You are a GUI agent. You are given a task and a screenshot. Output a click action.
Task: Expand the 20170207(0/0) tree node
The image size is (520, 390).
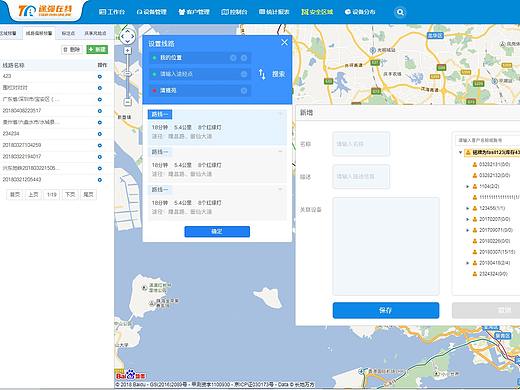point(467,219)
